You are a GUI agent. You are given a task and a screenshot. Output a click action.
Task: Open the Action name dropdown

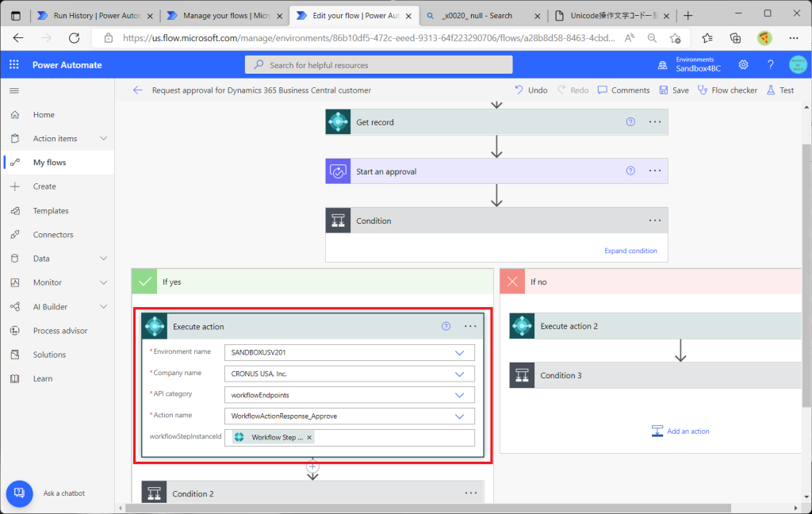pos(459,416)
